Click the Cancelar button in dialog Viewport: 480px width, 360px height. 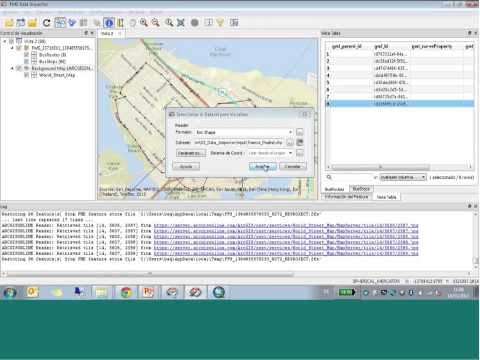pyautogui.click(x=293, y=166)
